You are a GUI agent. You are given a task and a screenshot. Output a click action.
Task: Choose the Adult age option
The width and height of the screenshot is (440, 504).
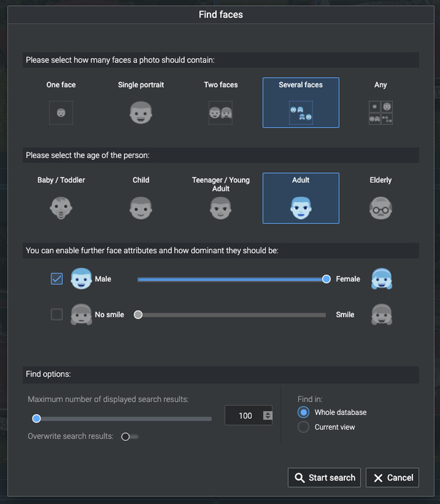301,198
